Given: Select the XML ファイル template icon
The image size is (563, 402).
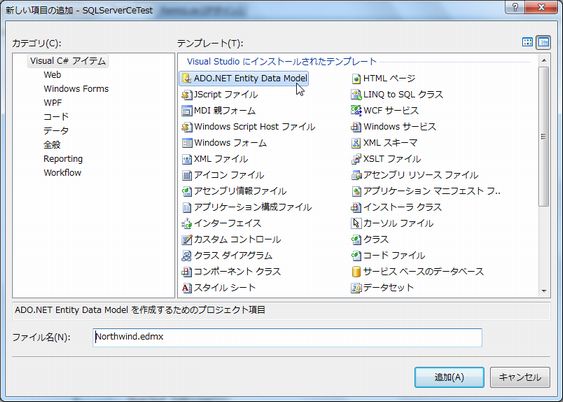Looking at the screenshot, I should click(x=186, y=159).
